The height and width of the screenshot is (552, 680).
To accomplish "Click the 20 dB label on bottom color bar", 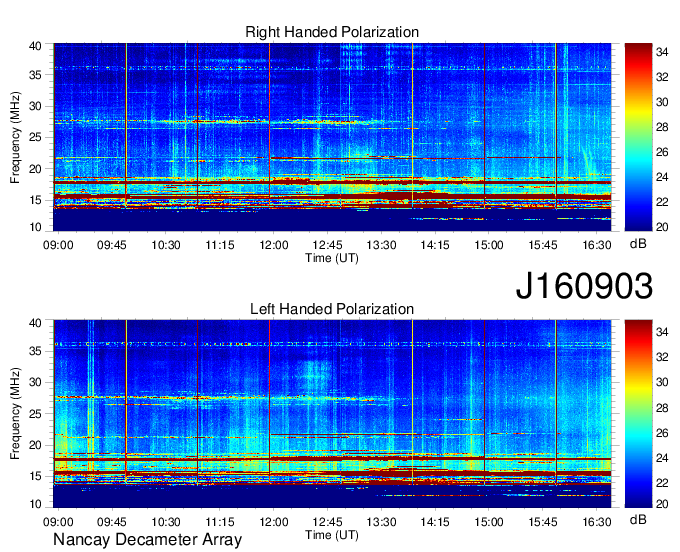I will [662, 504].
